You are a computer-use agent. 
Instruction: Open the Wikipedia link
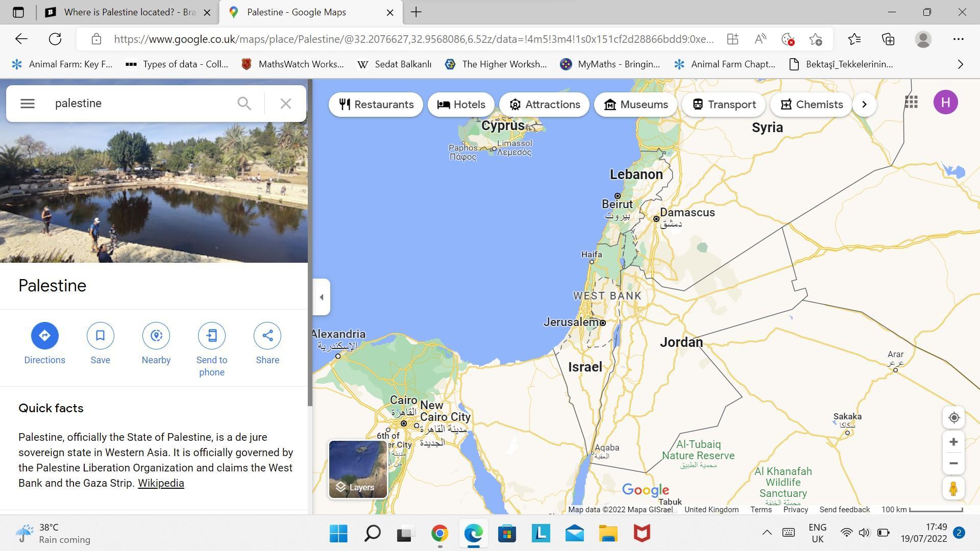tap(161, 483)
